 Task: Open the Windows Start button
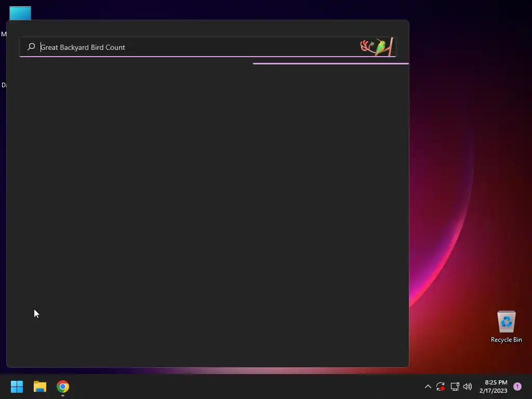[17, 387]
